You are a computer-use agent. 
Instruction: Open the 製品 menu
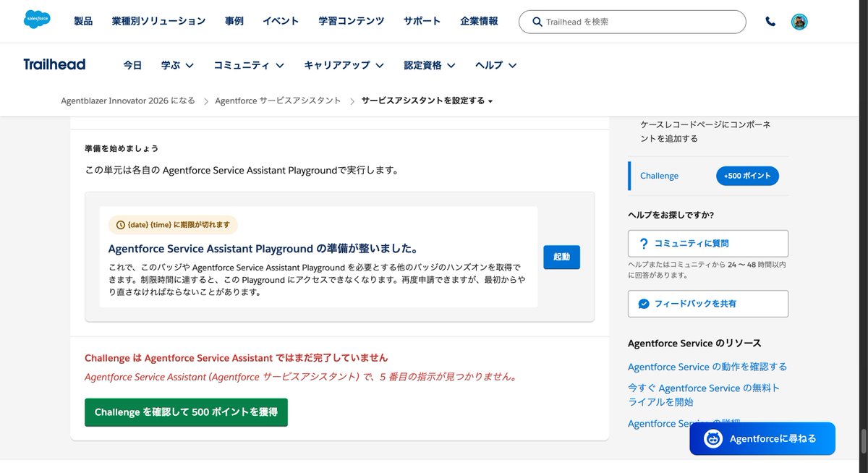coord(83,21)
